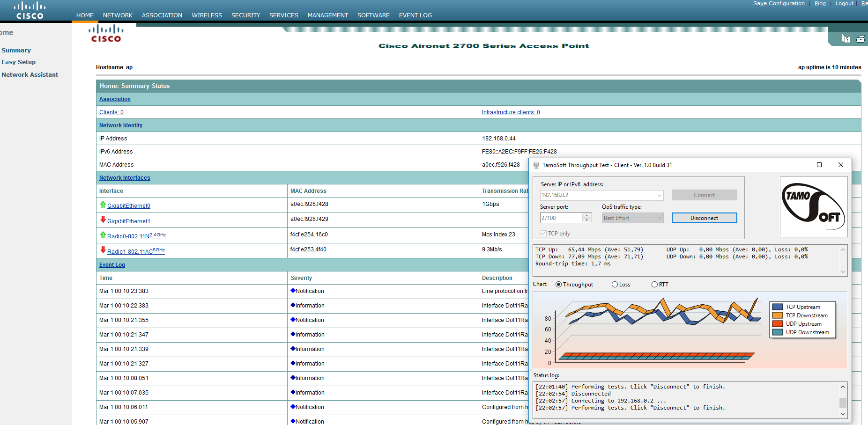This screenshot has width=868, height=425.
Task: Click TamoSoft app icon in title bar
Action: tap(536, 165)
